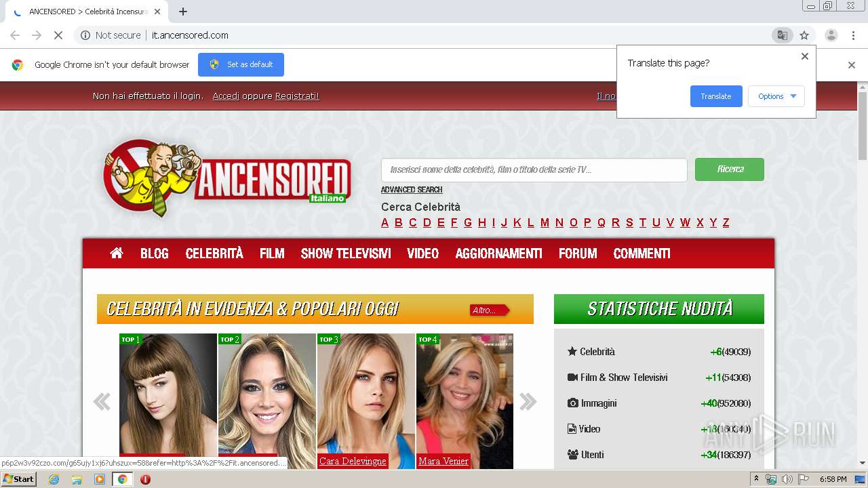Open the file explorer folder taskbar icon

tap(77, 479)
